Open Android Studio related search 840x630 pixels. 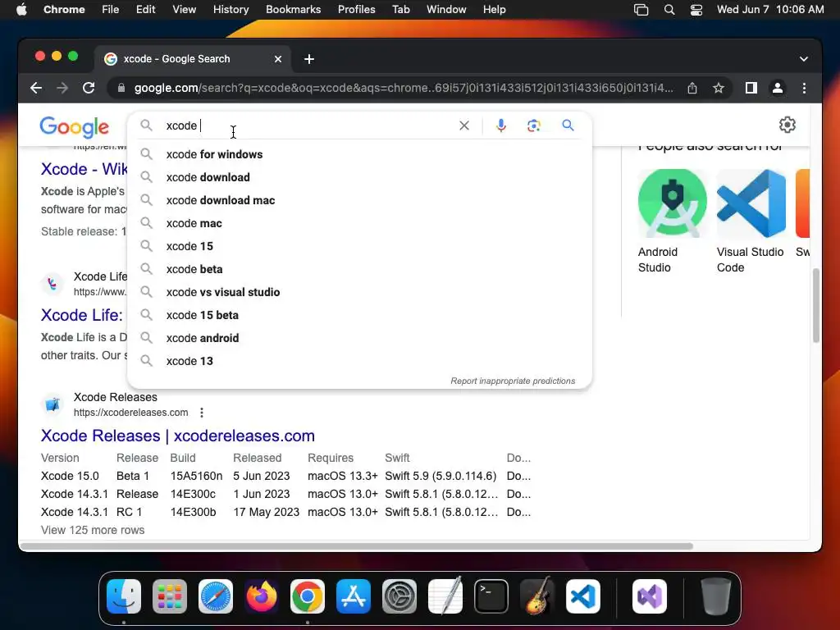[672, 221]
